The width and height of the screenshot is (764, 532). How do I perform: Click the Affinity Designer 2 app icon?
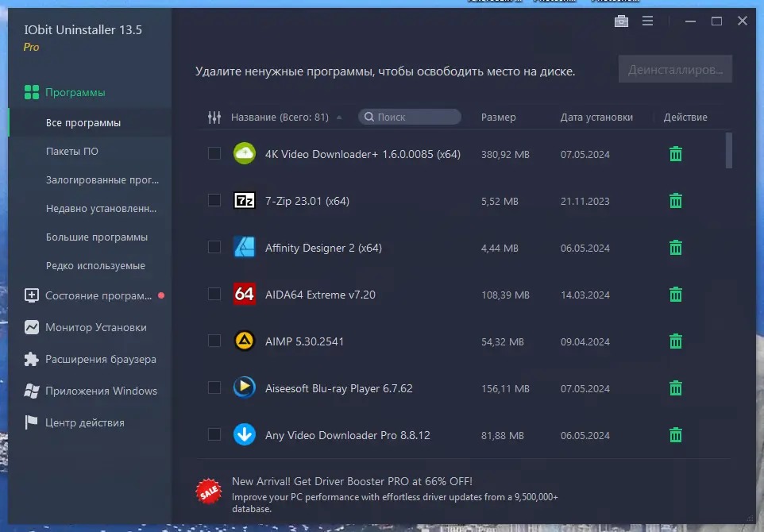(x=244, y=247)
